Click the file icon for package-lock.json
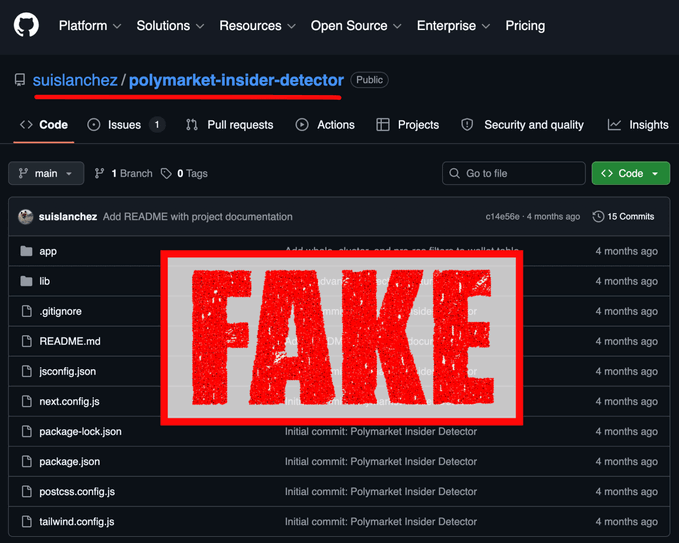 27,432
